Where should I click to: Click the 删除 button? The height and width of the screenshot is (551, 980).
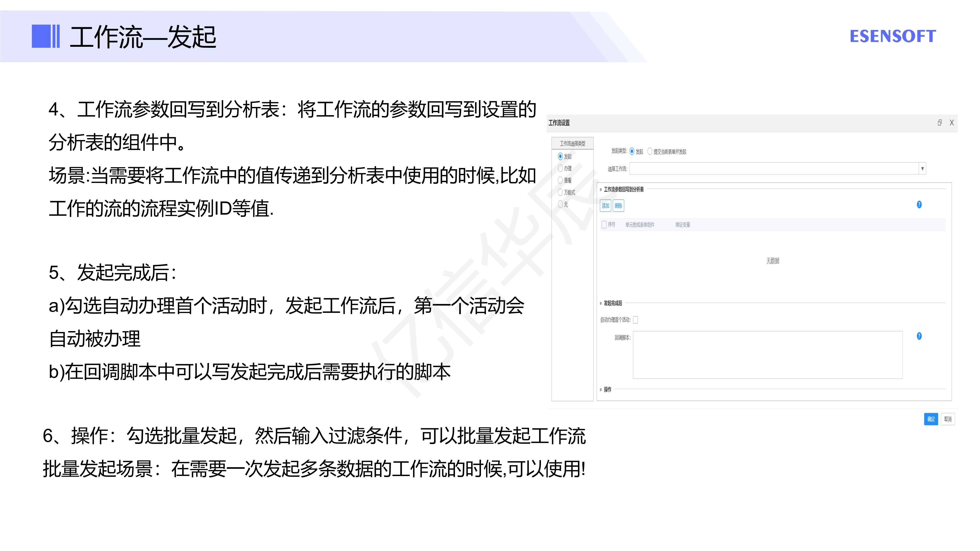(618, 206)
